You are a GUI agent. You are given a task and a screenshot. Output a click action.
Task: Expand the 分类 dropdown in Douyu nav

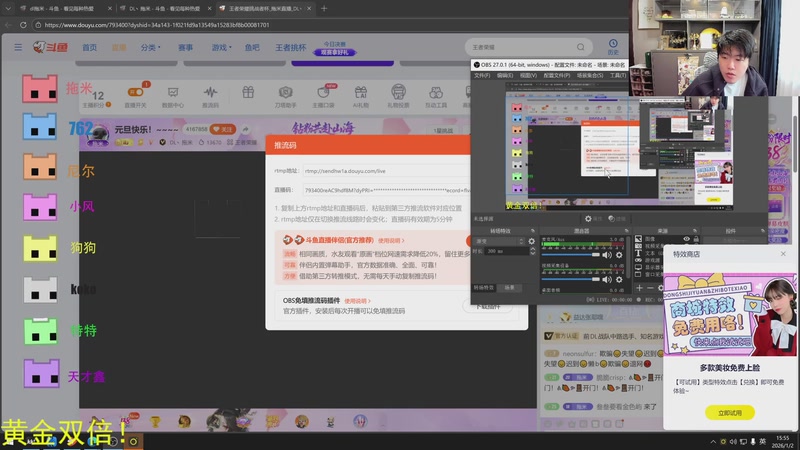point(151,47)
